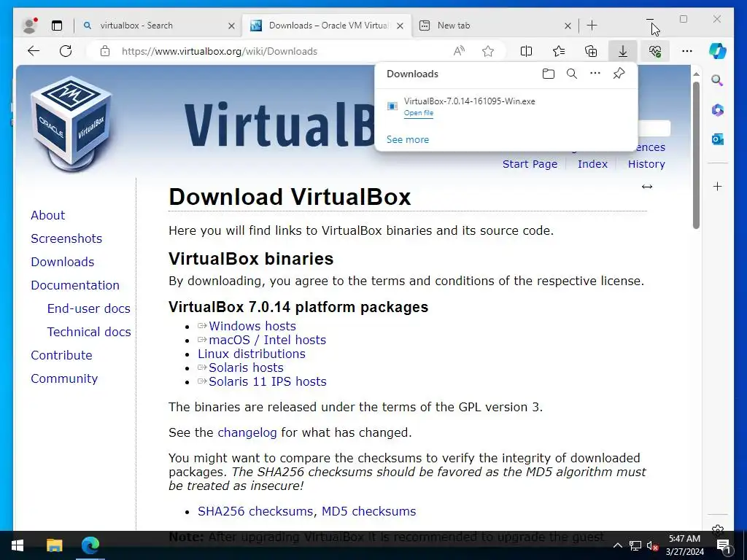Open the Community page link

(x=64, y=378)
